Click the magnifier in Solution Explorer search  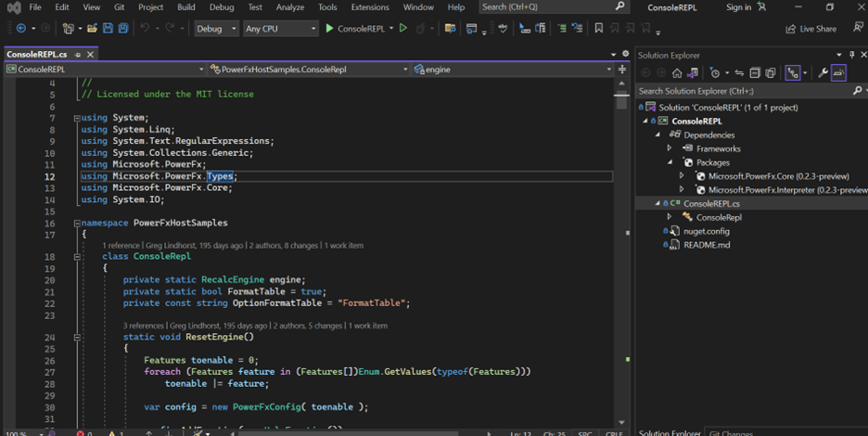click(858, 91)
